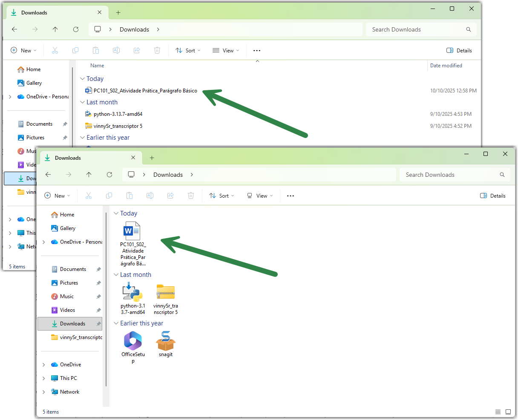Click the Rename icon in the toolbar
The height and width of the screenshot is (420, 518).
click(x=150, y=196)
